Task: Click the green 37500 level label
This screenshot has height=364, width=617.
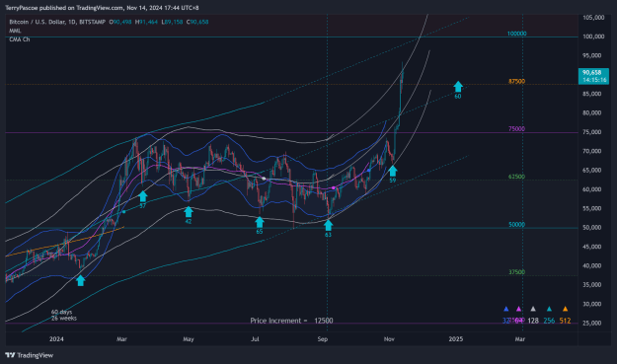Action: pyautogui.click(x=516, y=272)
